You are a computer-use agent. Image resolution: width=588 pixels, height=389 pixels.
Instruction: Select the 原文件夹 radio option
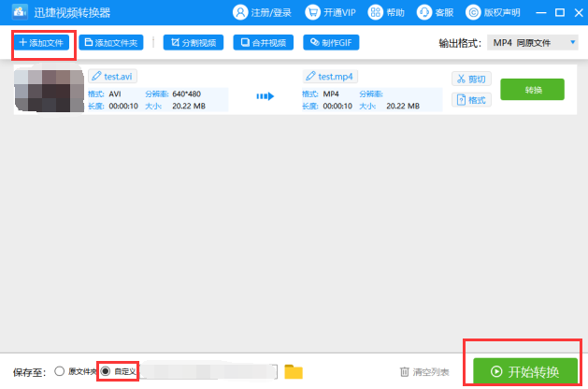[x=59, y=371]
